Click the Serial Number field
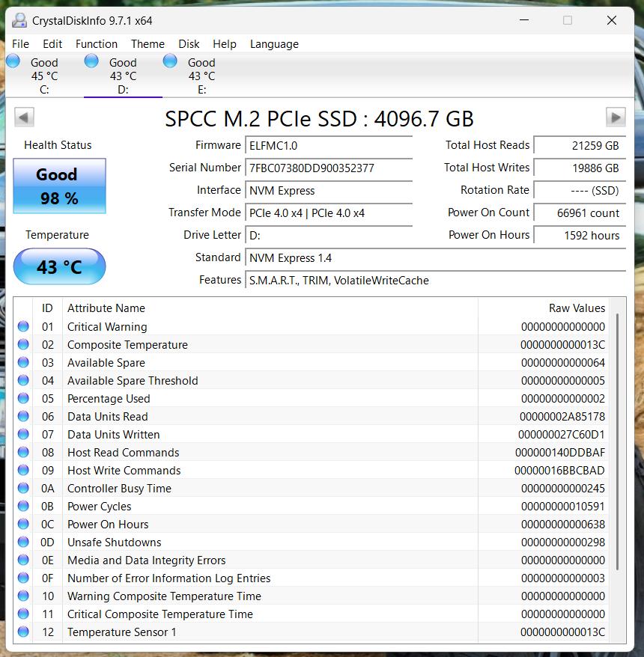Screen dimensions: 644x657 (329, 168)
